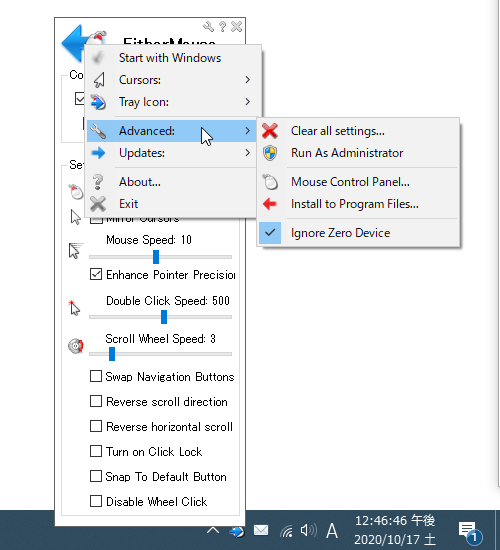Open the volume speaker tray icon
The width and height of the screenshot is (500, 550).
[308, 530]
